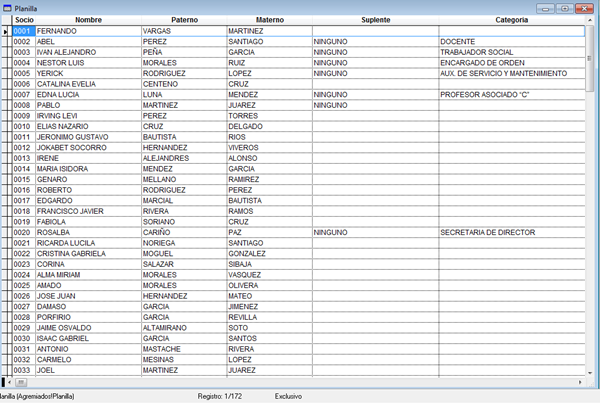
Task: Click the MARIA ISIDORA name cell
Action: tap(88, 169)
